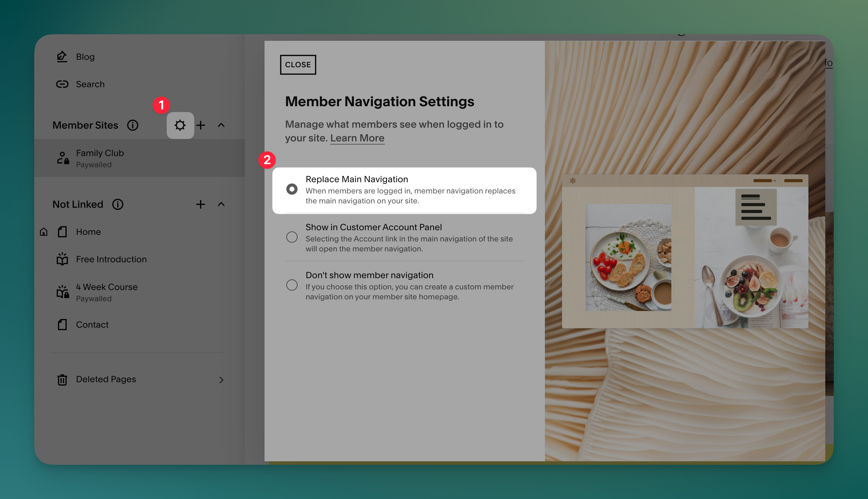Open the 4 Week Course page
Screen dimensions: 868x499
(x=107, y=287)
